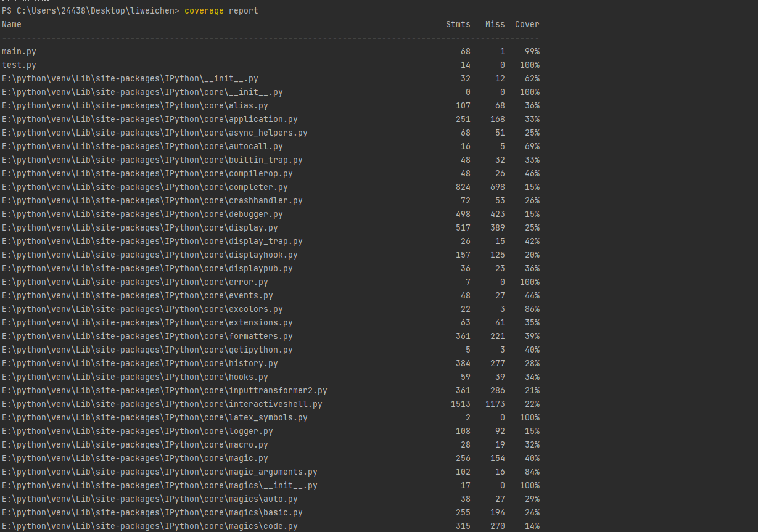Click the path ending in core\alias.py

(x=135, y=106)
